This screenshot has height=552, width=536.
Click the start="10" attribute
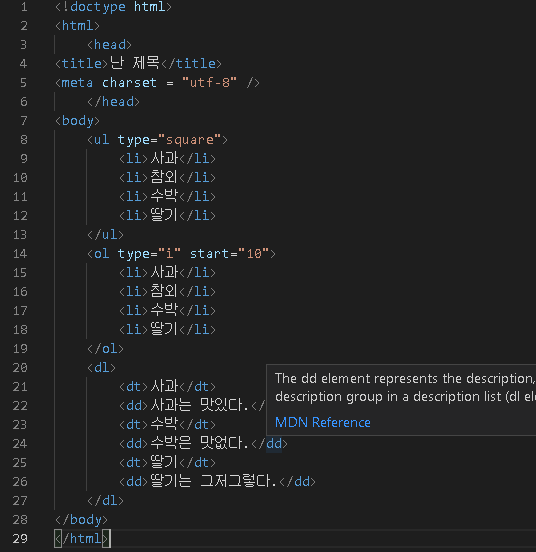point(229,253)
